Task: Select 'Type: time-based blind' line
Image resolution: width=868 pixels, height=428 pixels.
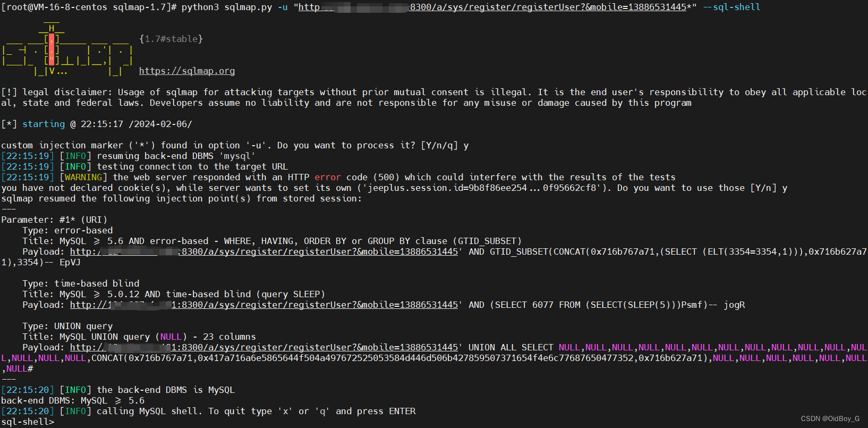Action: (x=81, y=283)
